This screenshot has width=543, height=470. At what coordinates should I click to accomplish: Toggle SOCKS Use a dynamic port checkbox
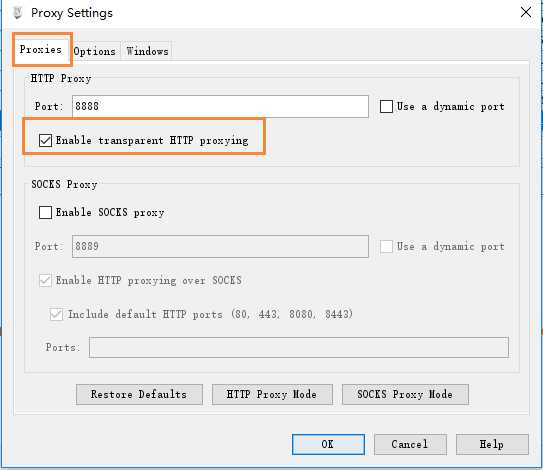[386, 247]
